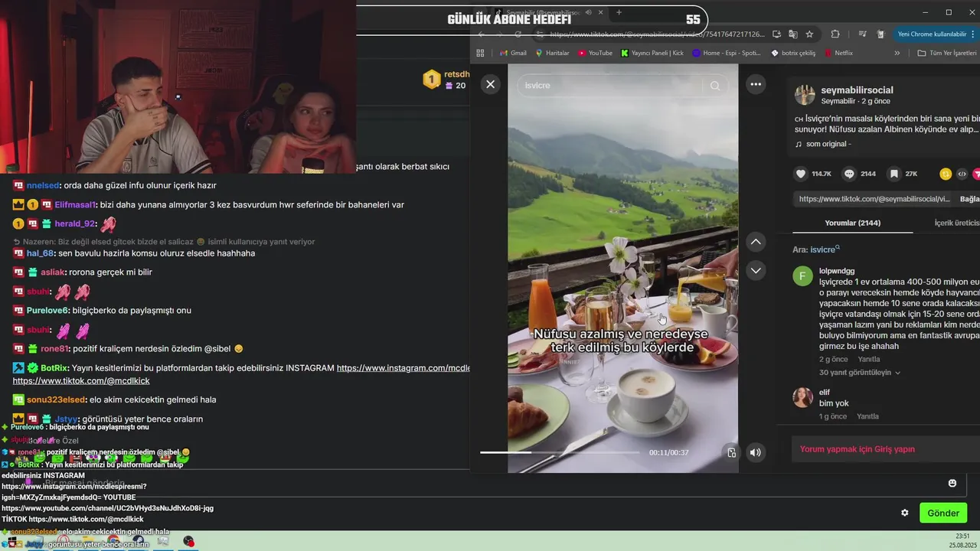Expand hidden bookmarks with double chevron

[897, 53]
